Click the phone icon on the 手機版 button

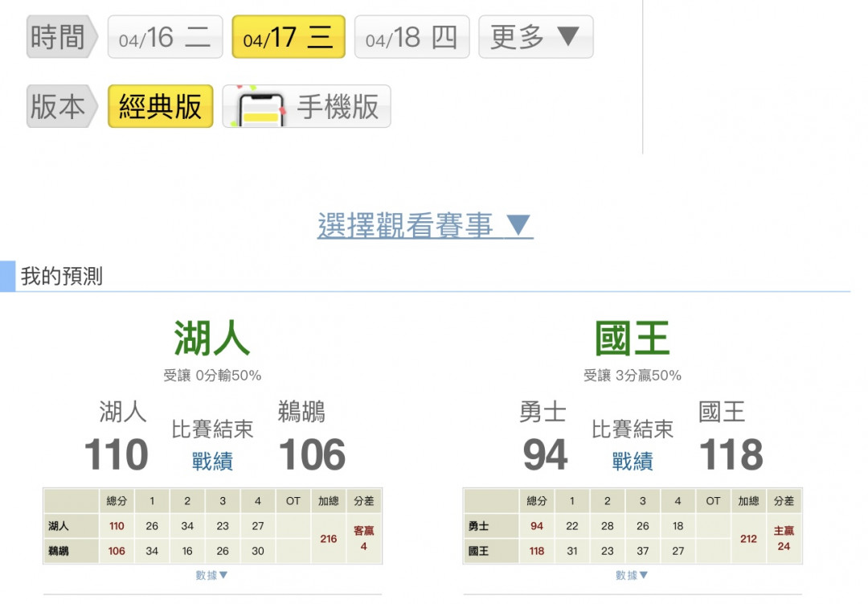[x=260, y=108]
